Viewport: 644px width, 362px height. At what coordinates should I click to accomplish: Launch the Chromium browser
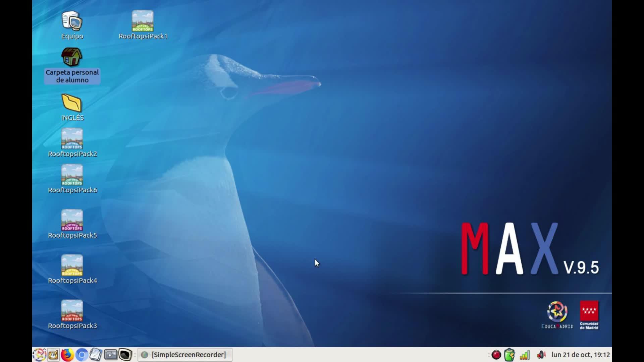(82, 355)
